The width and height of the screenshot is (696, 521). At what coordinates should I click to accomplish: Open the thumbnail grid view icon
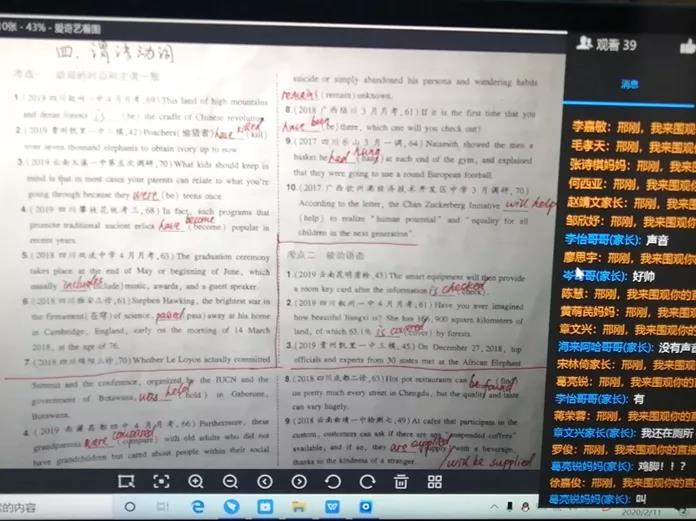[x=435, y=481]
